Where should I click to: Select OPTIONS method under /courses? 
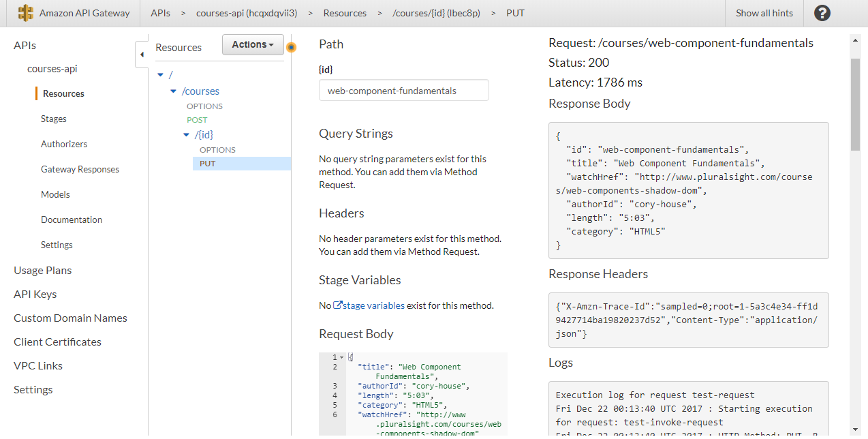pyautogui.click(x=204, y=106)
